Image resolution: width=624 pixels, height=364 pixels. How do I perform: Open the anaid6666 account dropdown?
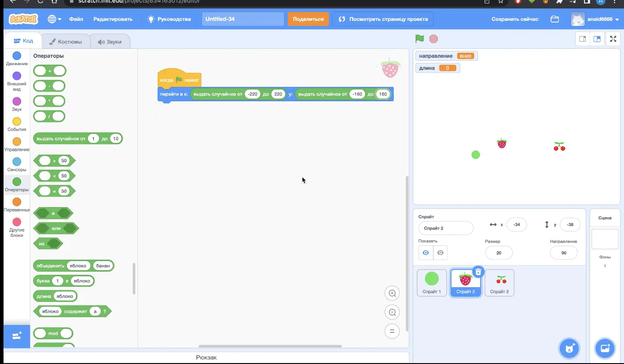tap(595, 19)
